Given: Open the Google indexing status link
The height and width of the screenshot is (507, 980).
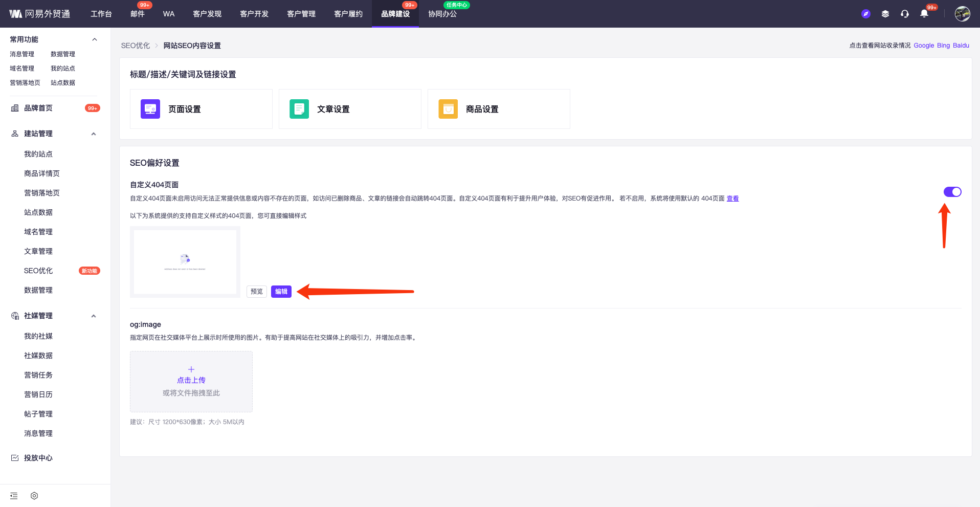Looking at the screenshot, I should click(924, 46).
